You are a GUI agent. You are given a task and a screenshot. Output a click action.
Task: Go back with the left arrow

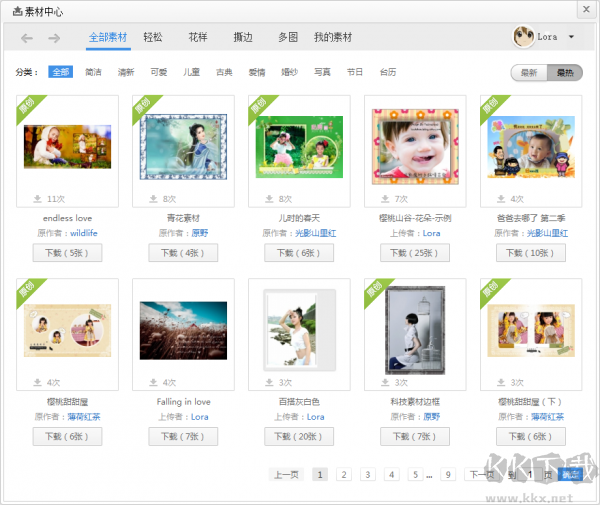click(x=26, y=38)
